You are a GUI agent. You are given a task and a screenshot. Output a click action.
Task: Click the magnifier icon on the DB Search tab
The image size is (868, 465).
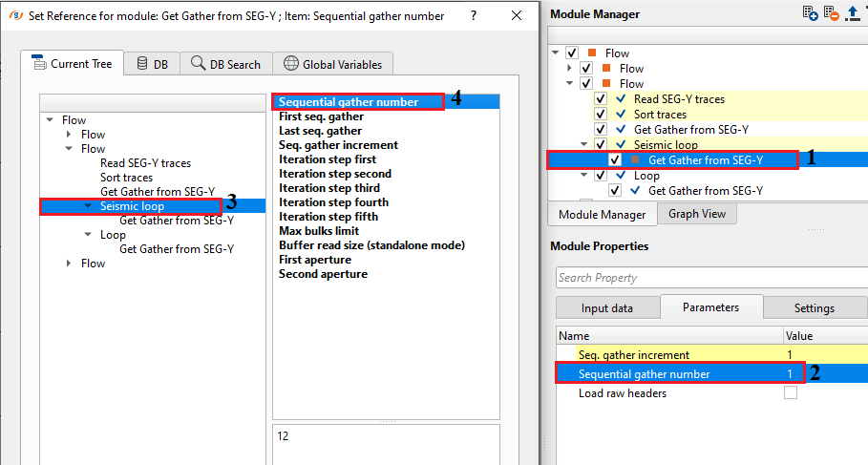[199, 63]
